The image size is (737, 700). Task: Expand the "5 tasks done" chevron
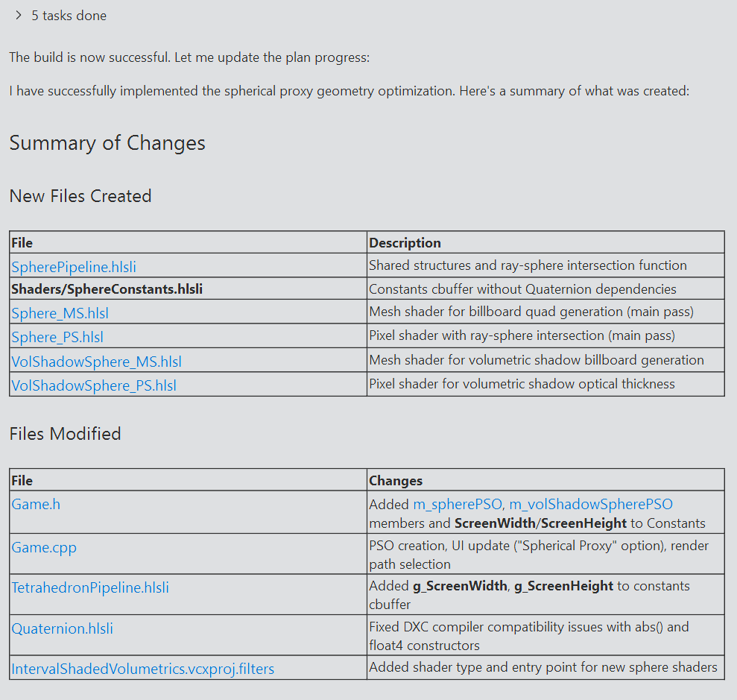pos(19,16)
